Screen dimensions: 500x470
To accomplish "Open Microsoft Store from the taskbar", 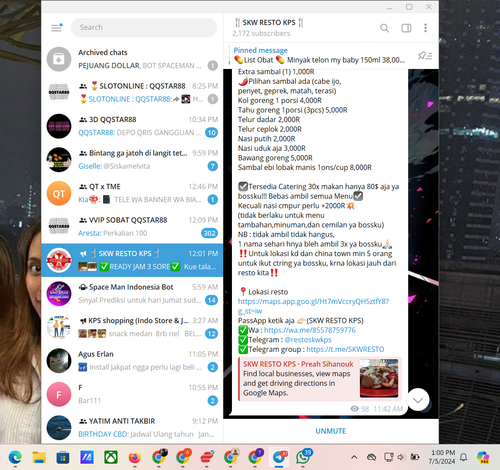I will (63, 457).
